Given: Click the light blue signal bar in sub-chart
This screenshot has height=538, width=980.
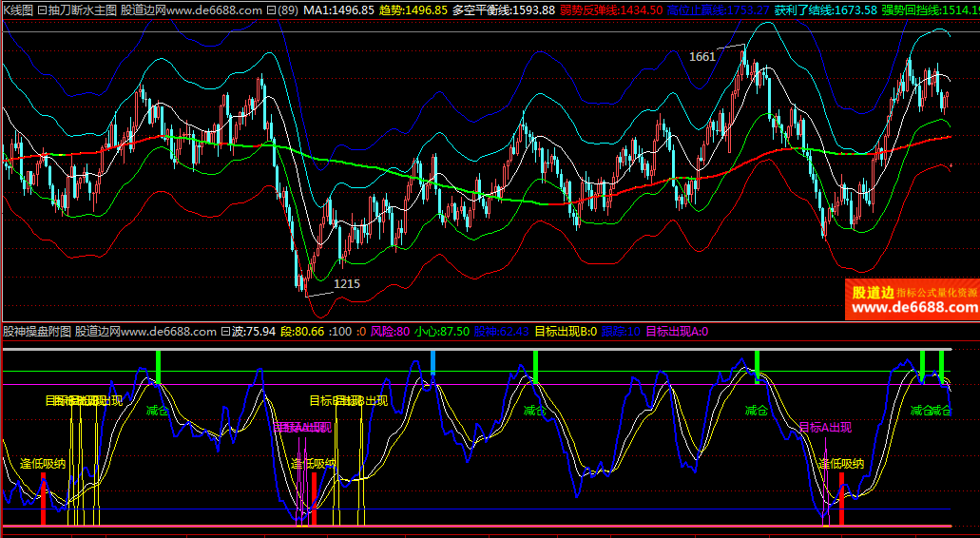Looking at the screenshot, I should tap(432, 363).
